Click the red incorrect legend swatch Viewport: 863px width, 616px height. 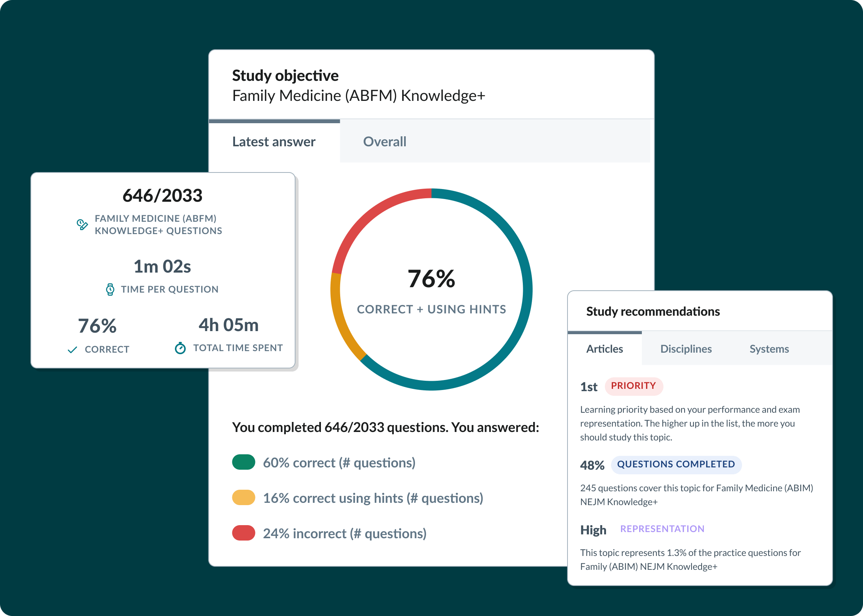pos(243,533)
